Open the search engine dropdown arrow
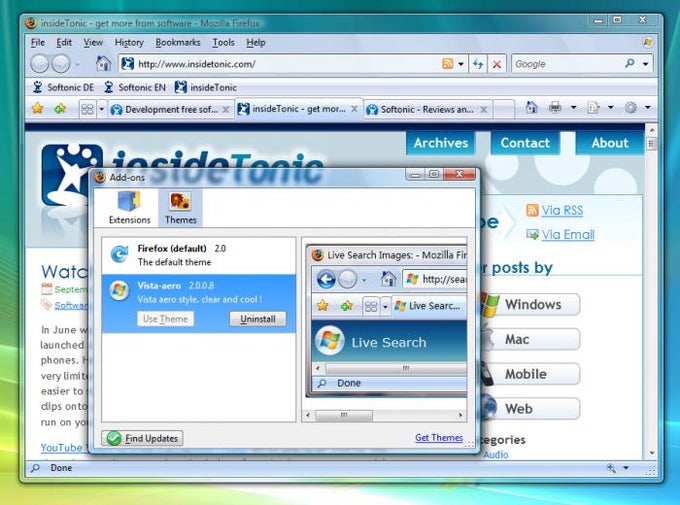This screenshot has width=680, height=505. click(645, 64)
